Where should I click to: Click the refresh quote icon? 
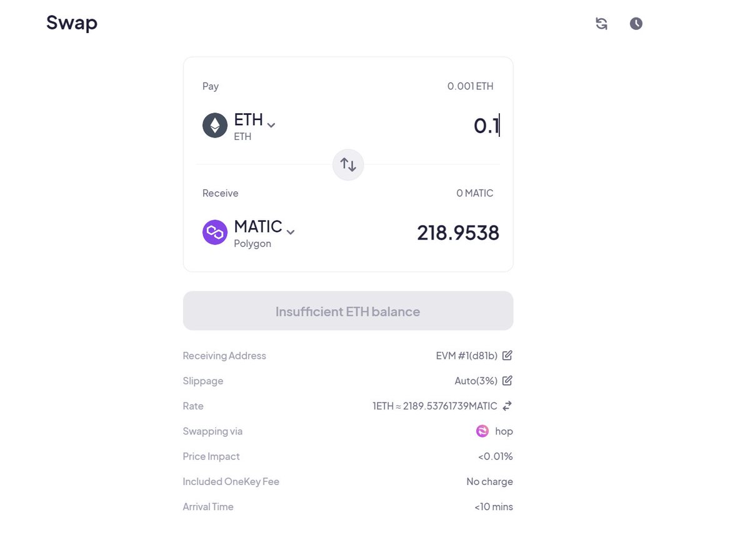coord(601,24)
